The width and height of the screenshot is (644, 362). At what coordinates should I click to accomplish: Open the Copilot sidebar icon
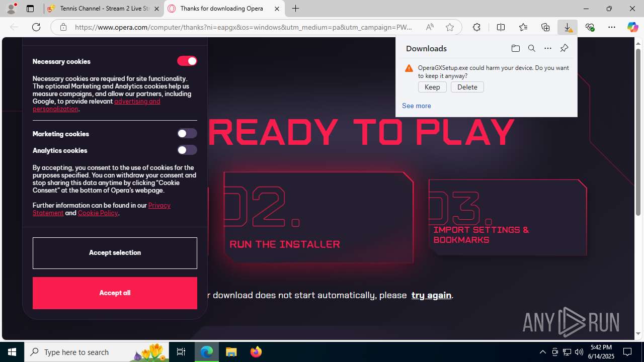(632, 27)
